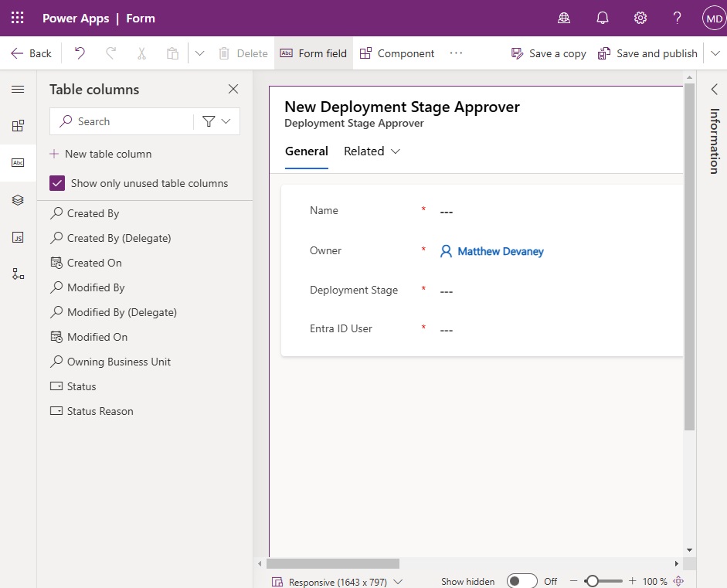Open the settings gear icon
This screenshot has width=727, height=588.
tap(640, 18)
